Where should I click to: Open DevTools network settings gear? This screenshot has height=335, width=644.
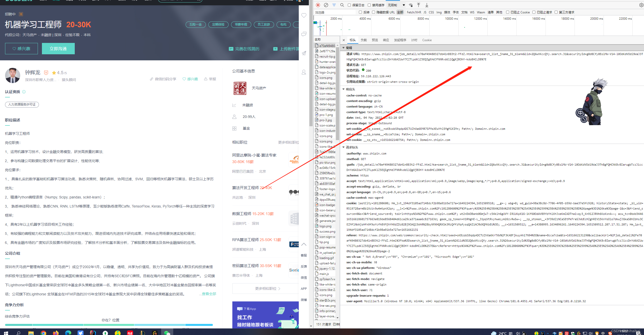click(x=641, y=5)
